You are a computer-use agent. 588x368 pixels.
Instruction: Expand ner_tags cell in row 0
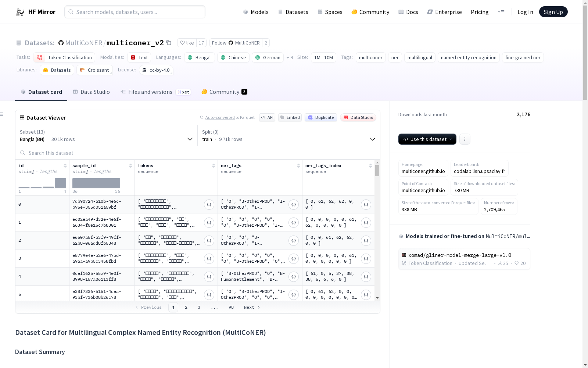pyautogui.click(x=294, y=205)
